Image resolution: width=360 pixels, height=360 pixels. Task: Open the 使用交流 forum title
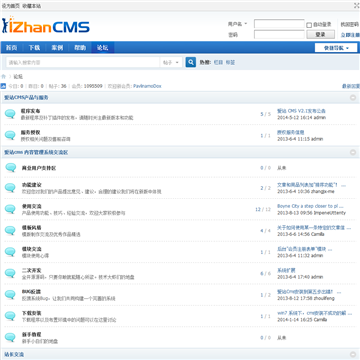click(32, 206)
